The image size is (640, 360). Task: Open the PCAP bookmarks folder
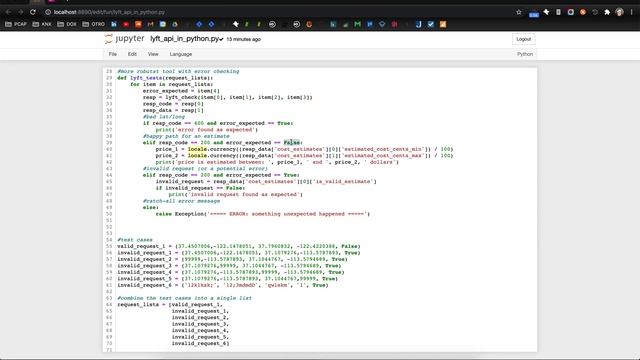16,24
